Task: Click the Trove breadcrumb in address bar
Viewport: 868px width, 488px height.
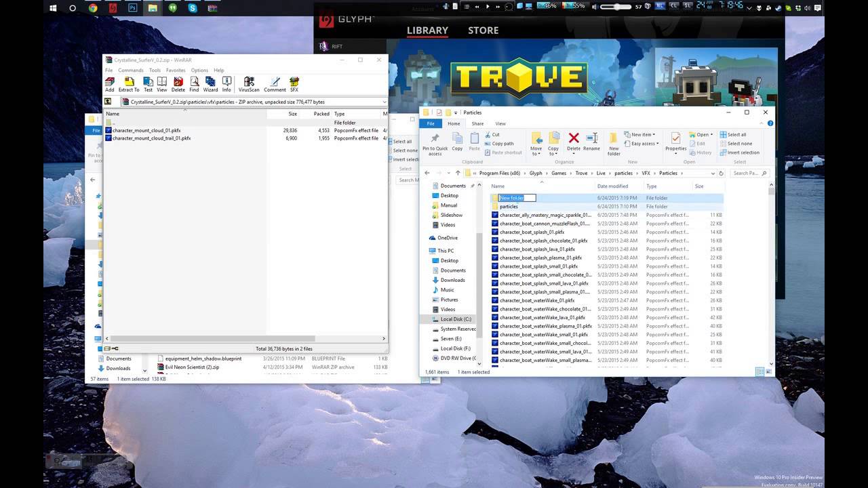Action: 581,173
